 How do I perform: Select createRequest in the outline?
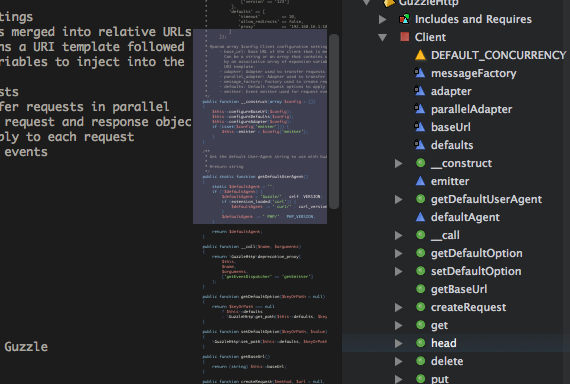tap(469, 307)
